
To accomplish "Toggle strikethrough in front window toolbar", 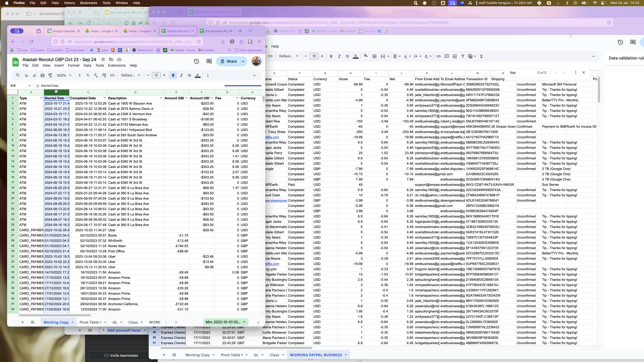I will (x=190, y=75).
